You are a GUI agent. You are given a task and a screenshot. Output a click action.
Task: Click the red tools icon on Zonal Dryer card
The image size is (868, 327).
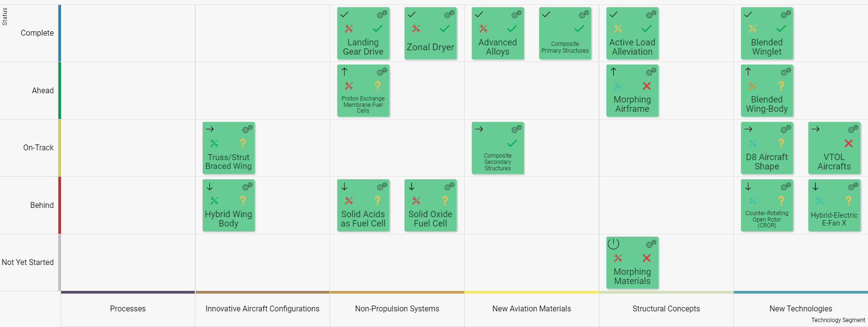point(416,29)
